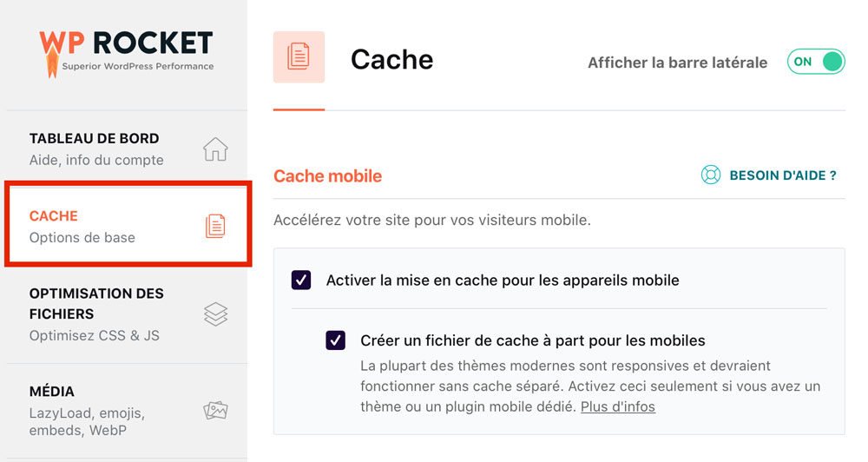868x462 pixels.
Task: Click the lifebuoy help icon
Action: 711,175
